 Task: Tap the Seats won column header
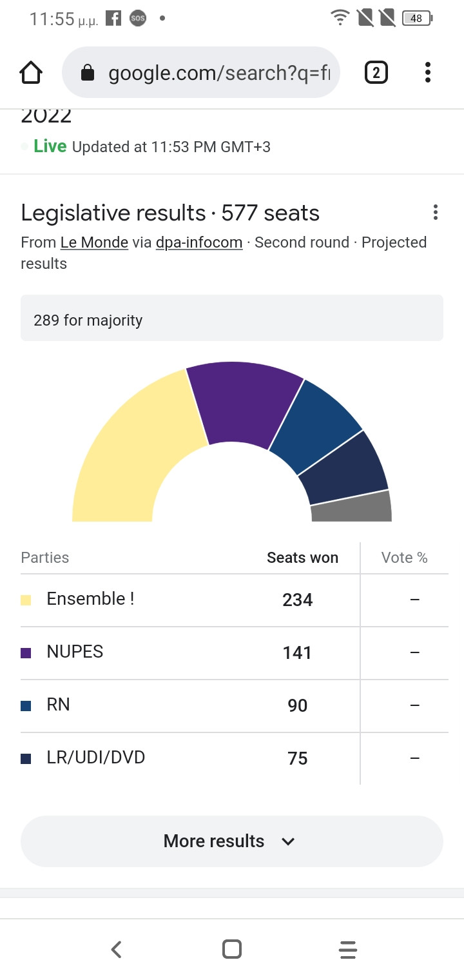click(x=302, y=558)
